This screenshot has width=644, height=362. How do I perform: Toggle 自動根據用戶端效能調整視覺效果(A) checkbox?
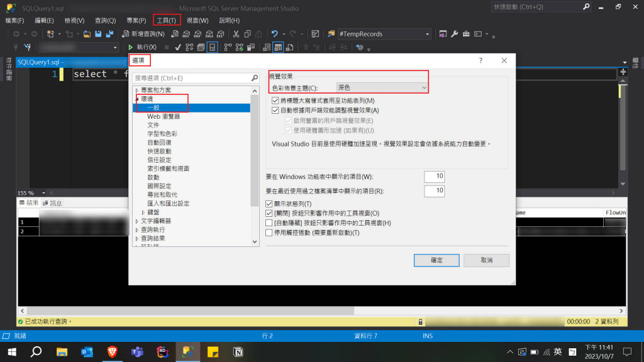tap(275, 111)
